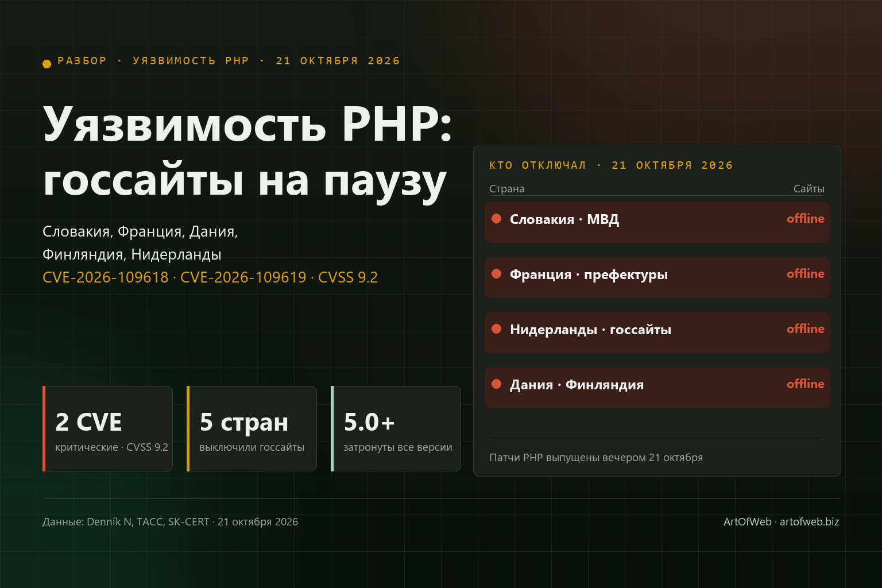Open the 5 стран stat card
The width and height of the screenshot is (882, 588).
(252, 428)
